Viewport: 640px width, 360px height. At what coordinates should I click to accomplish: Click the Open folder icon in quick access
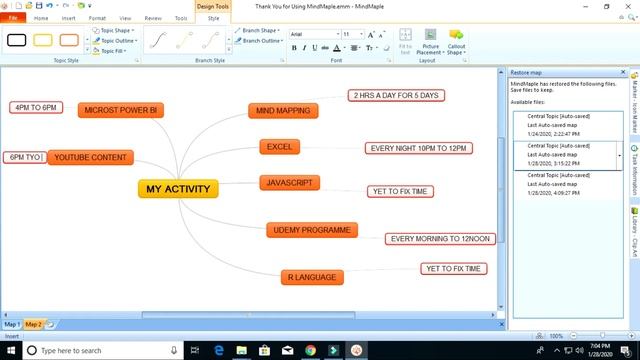coord(29,6)
